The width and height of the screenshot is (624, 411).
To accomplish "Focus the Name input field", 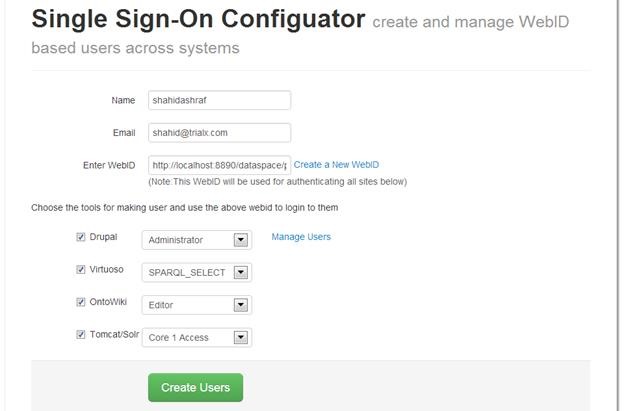I will [x=219, y=100].
